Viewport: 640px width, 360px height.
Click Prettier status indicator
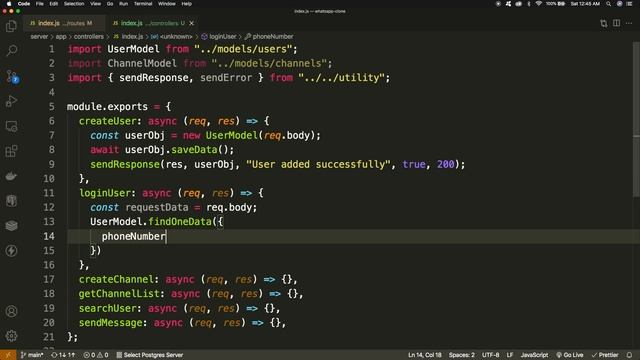[605, 355]
